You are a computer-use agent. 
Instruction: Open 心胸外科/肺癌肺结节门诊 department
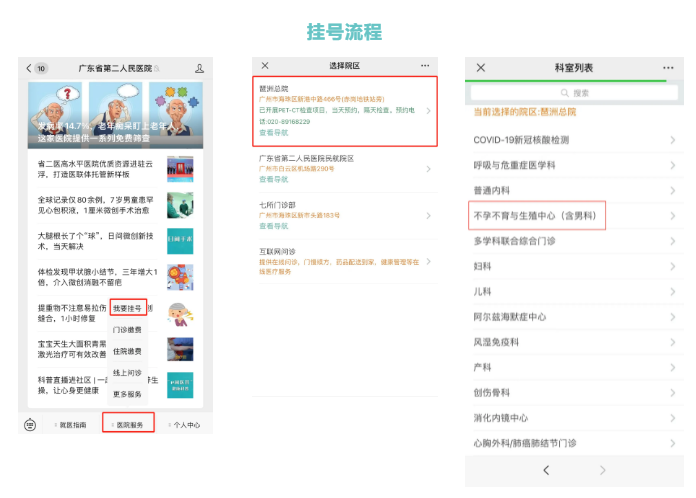click(x=574, y=443)
